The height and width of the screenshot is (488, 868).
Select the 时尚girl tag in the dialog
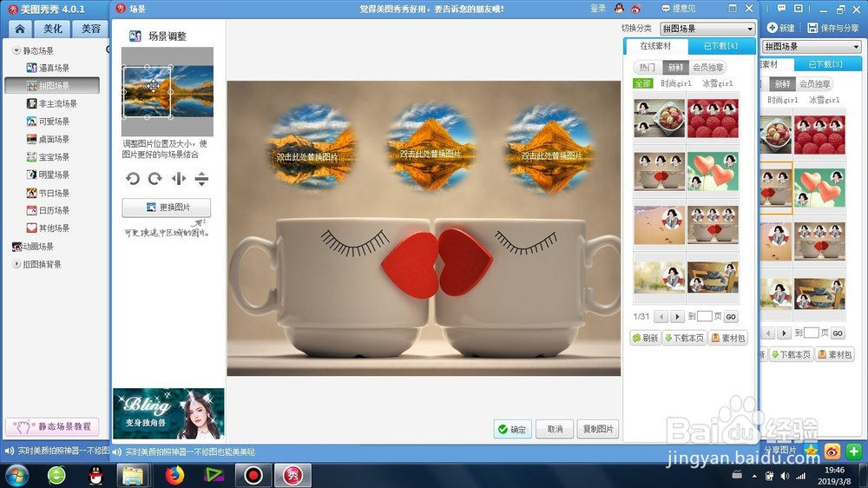click(676, 83)
